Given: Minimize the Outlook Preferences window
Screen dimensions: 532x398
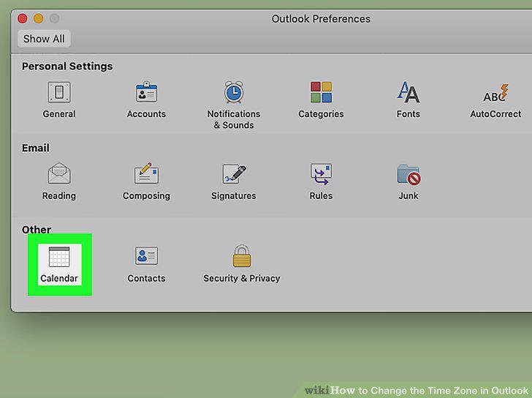Looking at the screenshot, I should pyautogui.click(x=38, y=18).
